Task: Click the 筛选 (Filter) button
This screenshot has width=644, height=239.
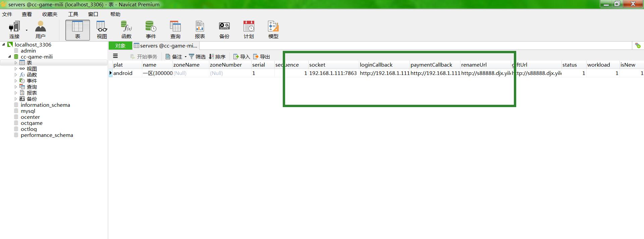Action: [x=197, y=57]
